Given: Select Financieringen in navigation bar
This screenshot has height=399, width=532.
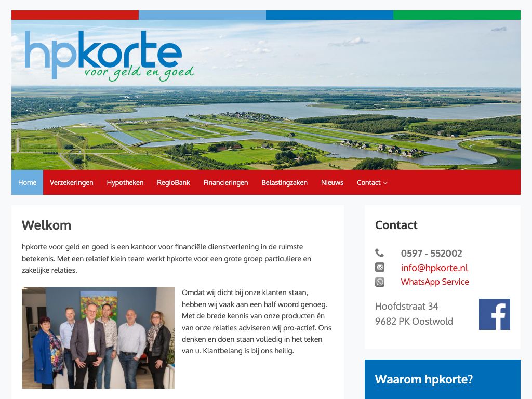Looking at the screenshot, I should click(x=225, y=182).
